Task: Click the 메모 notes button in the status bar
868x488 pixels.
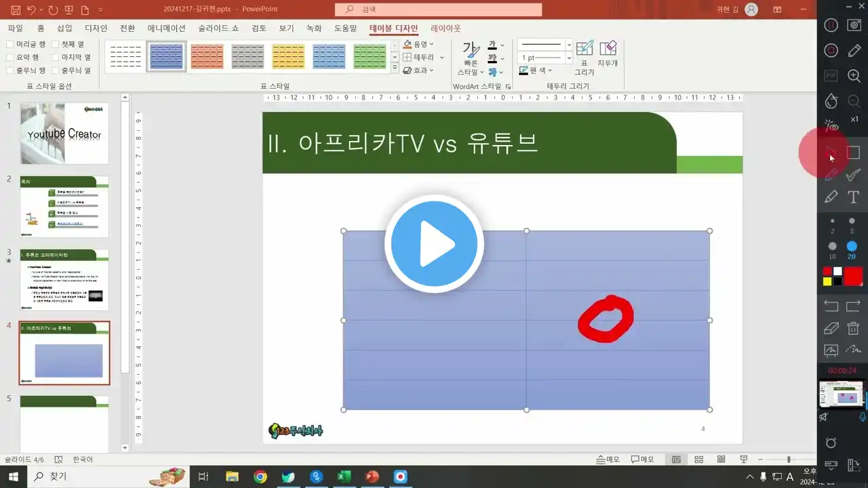Action: [x=608, y=459]
